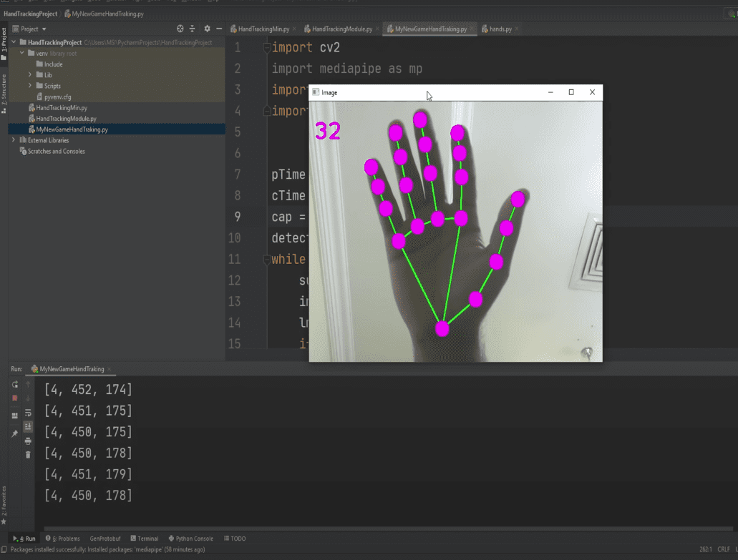Stop the running script with the stop icon

(x=14, y=398)
